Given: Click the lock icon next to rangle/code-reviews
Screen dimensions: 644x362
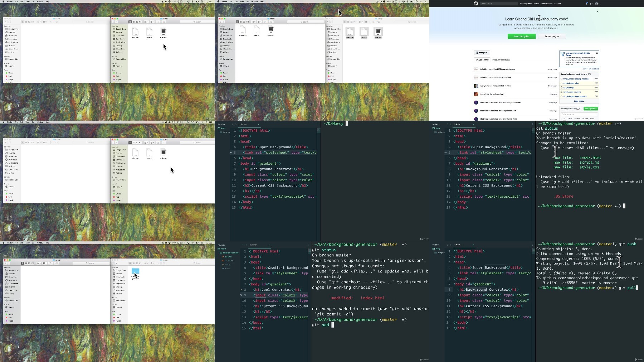Looking at the screenshot, I should (561, 92).
